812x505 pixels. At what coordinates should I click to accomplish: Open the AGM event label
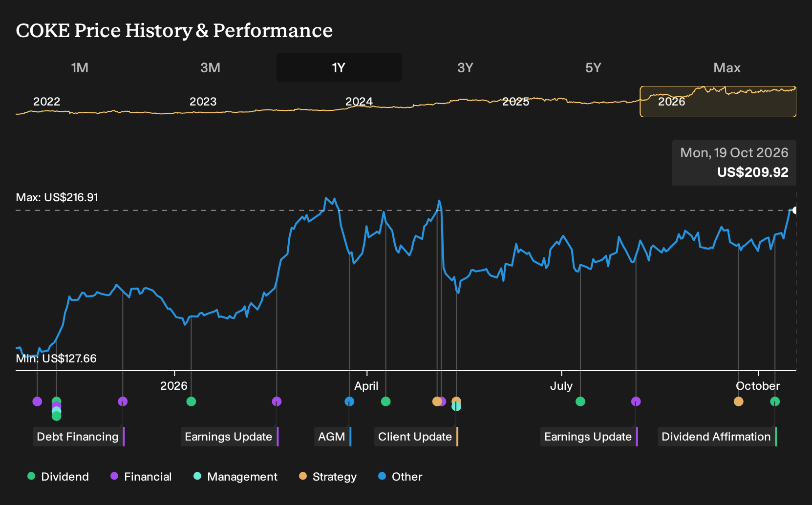333,437
